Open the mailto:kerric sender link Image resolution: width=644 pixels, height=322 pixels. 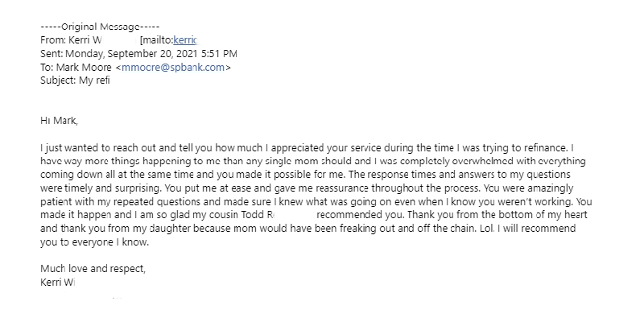pos(184,39)
